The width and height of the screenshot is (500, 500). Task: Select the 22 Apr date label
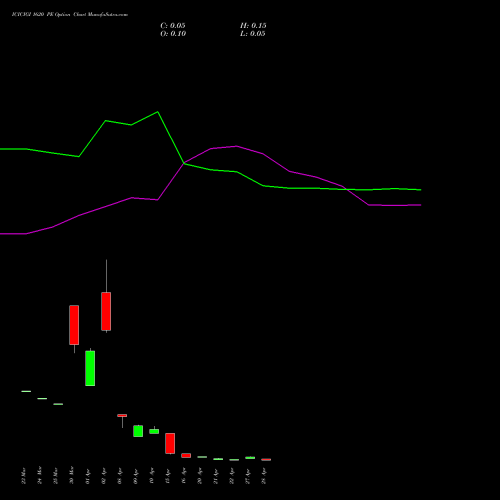pos(232,476)
